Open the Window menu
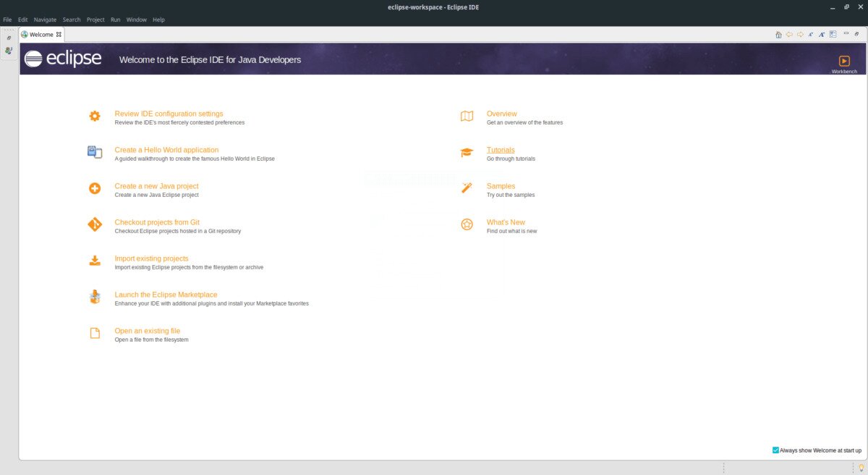 (x=137, y=20)
